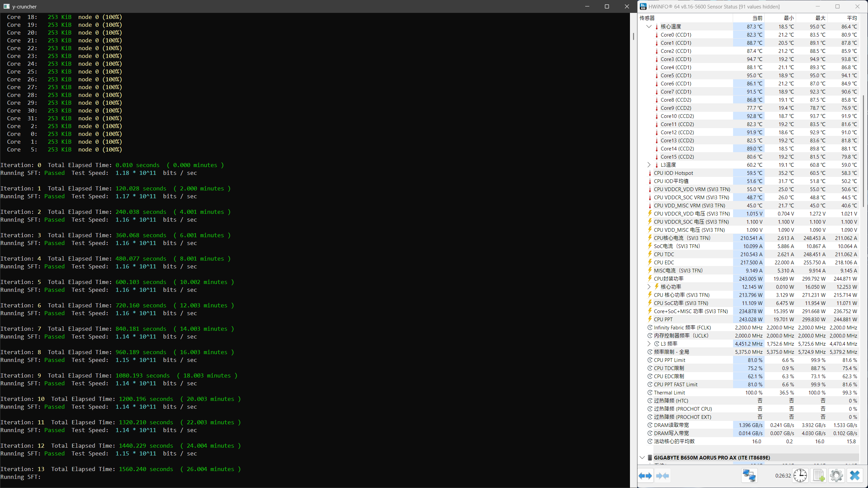Collapse the 核心温度 sensor group
Image resolution: width=868 pixels, height=488 pixels.
pyautogui.click(x=649, y=26)
